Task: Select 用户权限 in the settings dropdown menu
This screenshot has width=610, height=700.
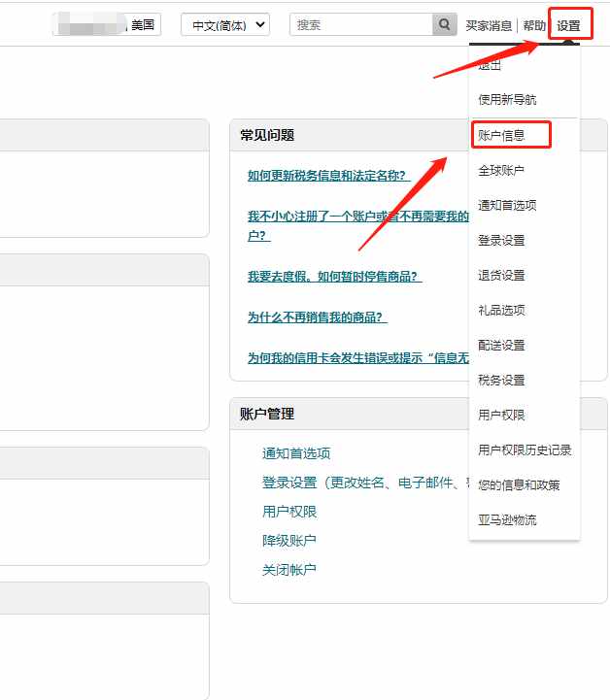Action: pyautogui.click(x=501, y=415)
